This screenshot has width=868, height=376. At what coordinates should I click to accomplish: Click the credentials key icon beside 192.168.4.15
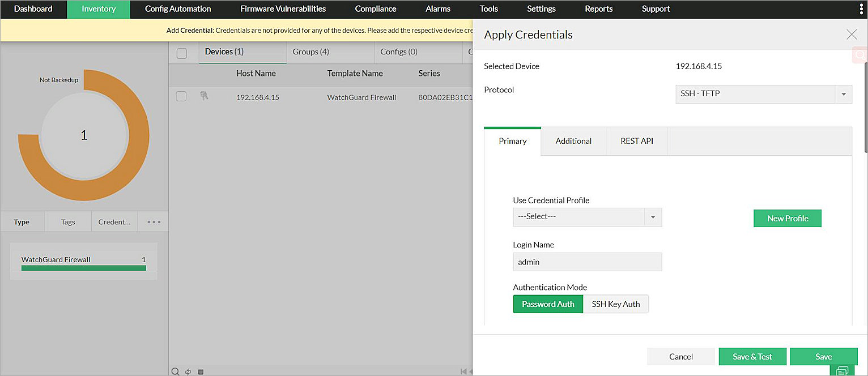point(205,97)
